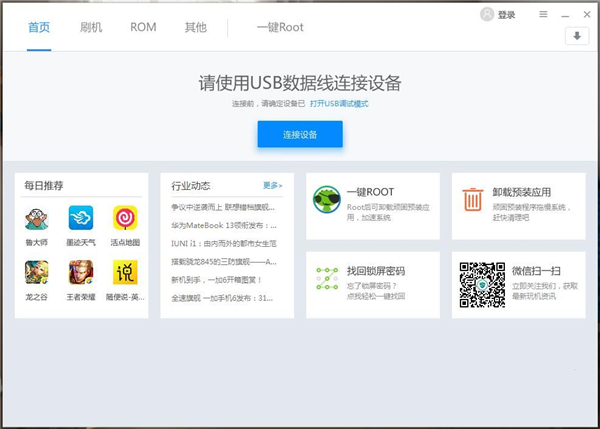
Task: Switch to the 其他 tab
Action: pos(196,28)
